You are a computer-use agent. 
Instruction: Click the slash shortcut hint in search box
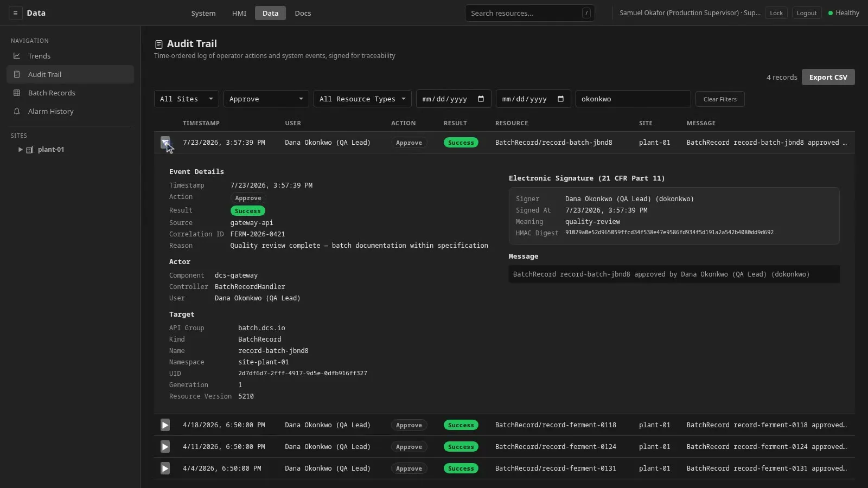pyautogui.click(x=586, y=13)
